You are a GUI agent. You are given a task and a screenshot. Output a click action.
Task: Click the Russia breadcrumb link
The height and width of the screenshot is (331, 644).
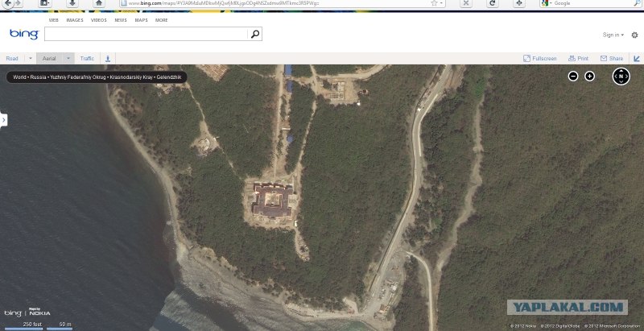click(x=38, y=77)
